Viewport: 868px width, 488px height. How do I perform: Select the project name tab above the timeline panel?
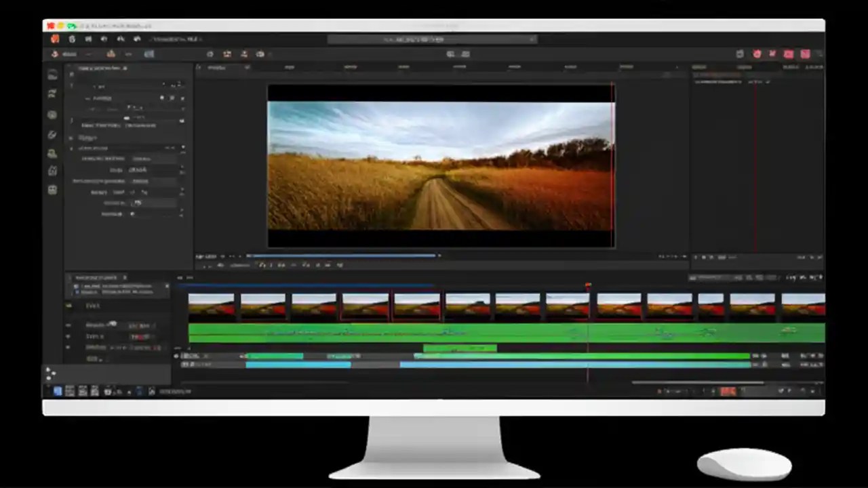tap(96, 277)
